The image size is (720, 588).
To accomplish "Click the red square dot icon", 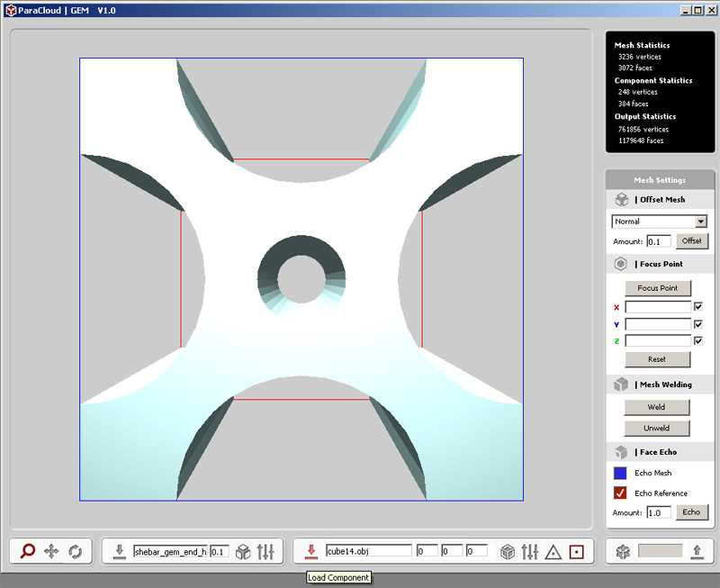I will tap(577, 551).
